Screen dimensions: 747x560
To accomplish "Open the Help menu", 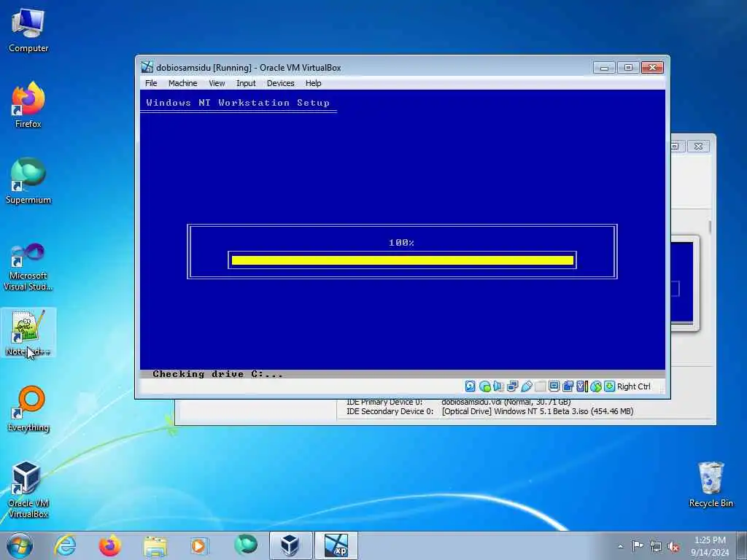I will [x=314, y=83].
